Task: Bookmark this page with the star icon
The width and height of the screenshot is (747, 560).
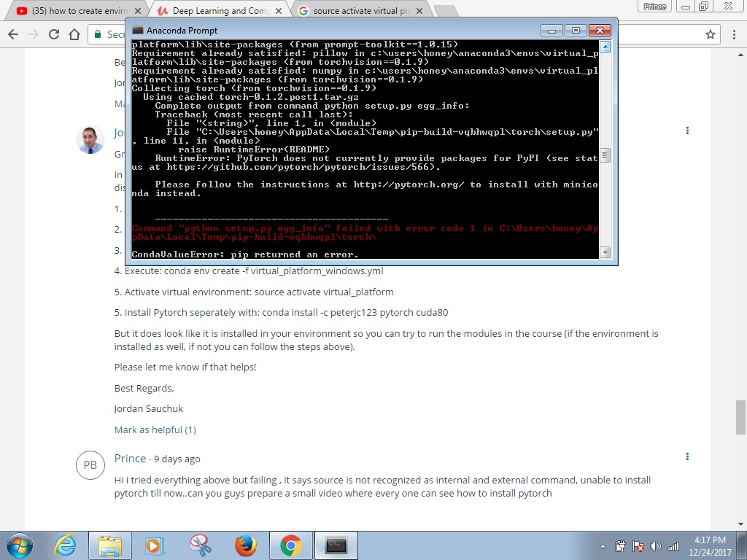Action: click(711, 34)
